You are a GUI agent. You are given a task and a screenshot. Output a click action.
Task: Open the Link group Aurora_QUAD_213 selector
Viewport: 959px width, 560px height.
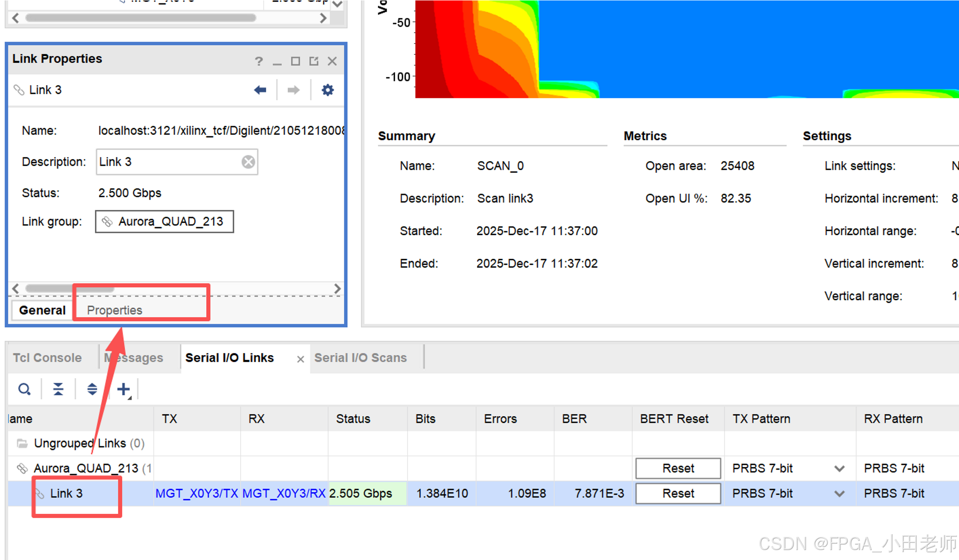point(165,222)
